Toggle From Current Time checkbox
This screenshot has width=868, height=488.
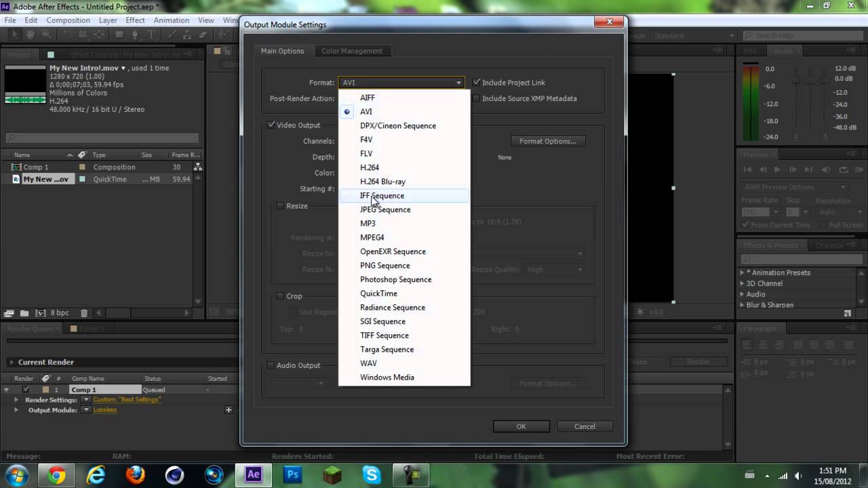point(745,225)
